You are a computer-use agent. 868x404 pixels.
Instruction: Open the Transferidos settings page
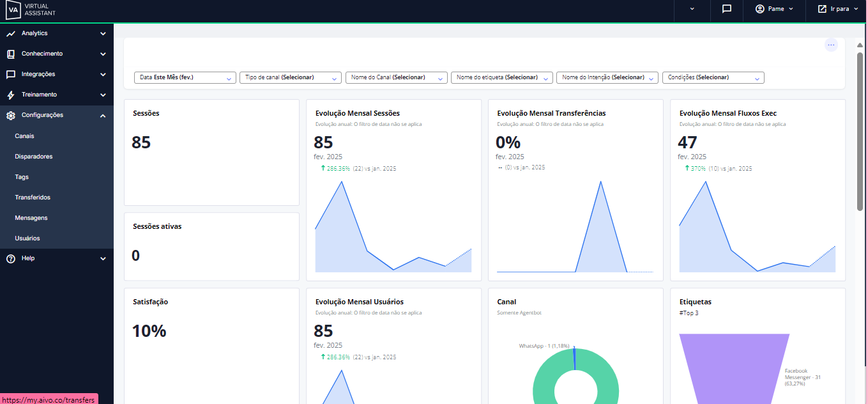[33, 198]
